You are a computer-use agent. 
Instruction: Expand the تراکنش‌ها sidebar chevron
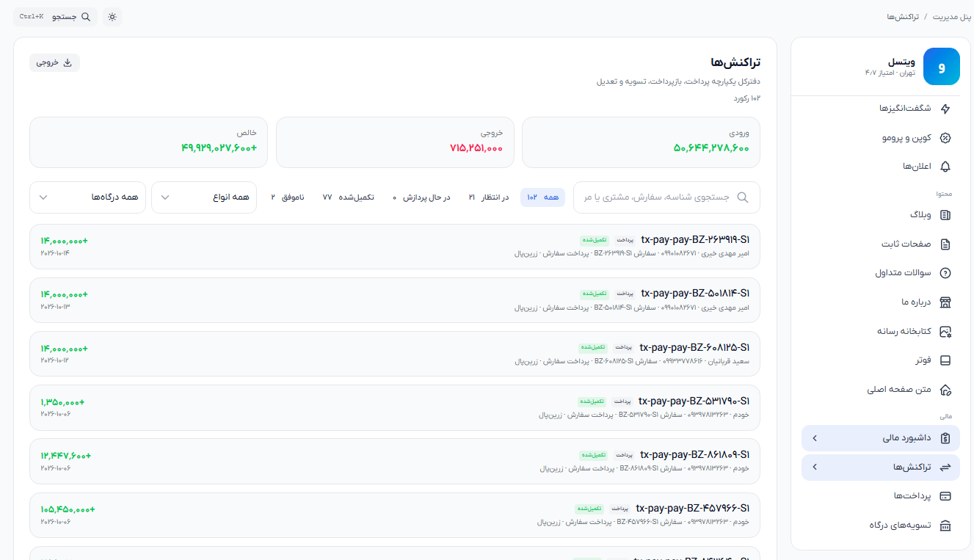pos(815,468)
